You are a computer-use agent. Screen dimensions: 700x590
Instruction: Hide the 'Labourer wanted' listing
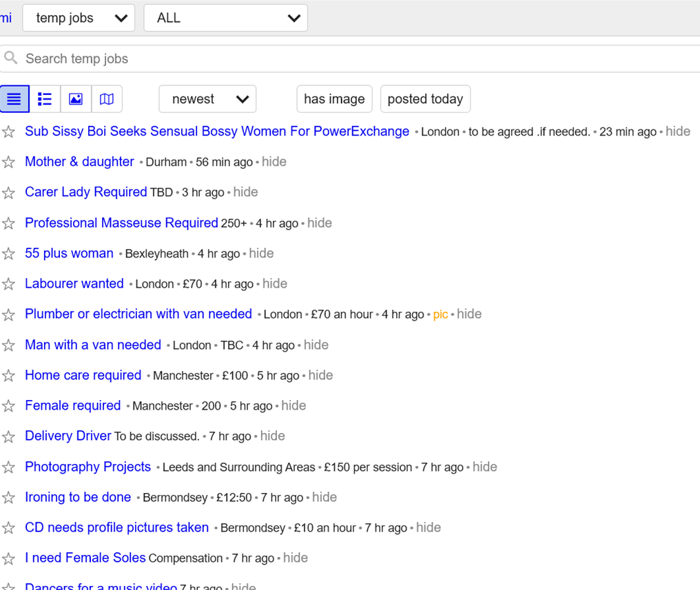pyautogui.click(x=275, y=283)
